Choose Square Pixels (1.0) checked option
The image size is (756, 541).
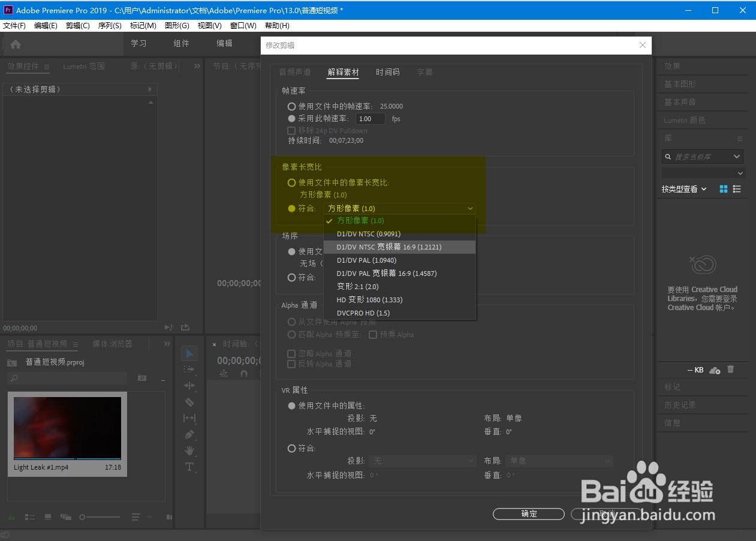[x=399, y=221]
